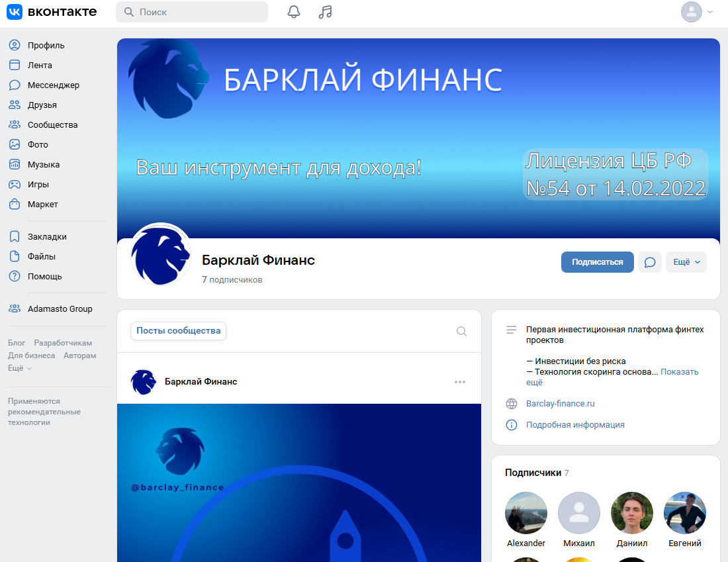
Task: Click the Подписаться button
Action: coord(597,262)
